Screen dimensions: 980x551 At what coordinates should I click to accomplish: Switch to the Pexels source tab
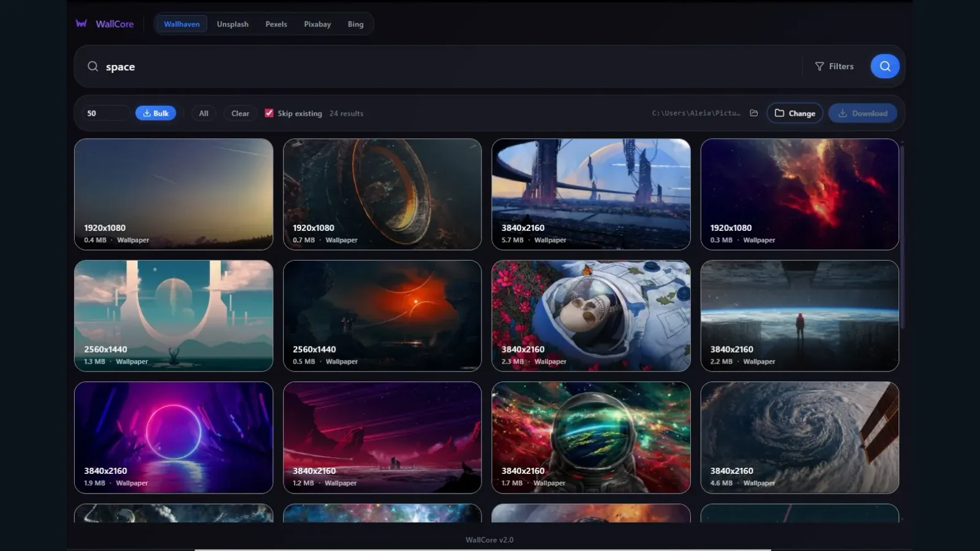276,24
